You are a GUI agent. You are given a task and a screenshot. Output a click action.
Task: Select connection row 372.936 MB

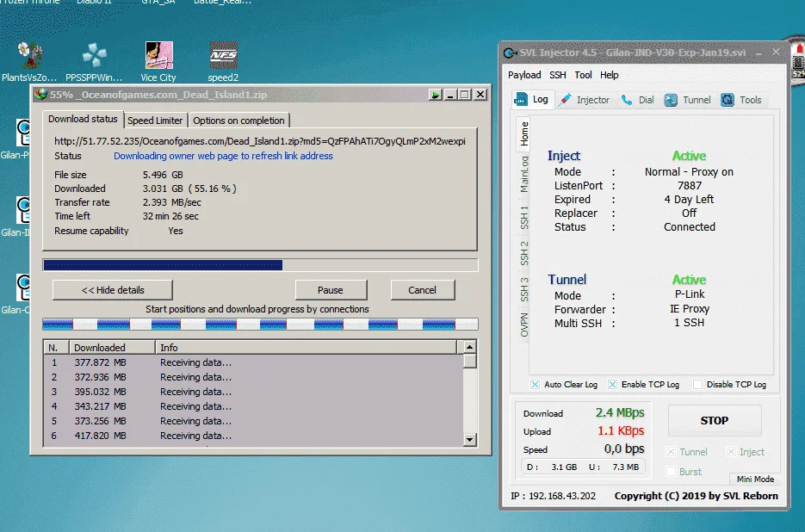[x=253, y=377]
